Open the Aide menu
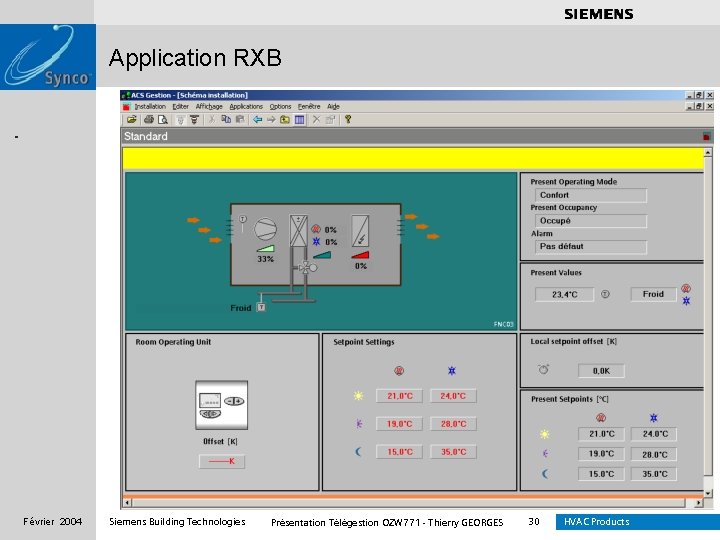The height and width of the screenshot is (540, 720). coord(333,107)
